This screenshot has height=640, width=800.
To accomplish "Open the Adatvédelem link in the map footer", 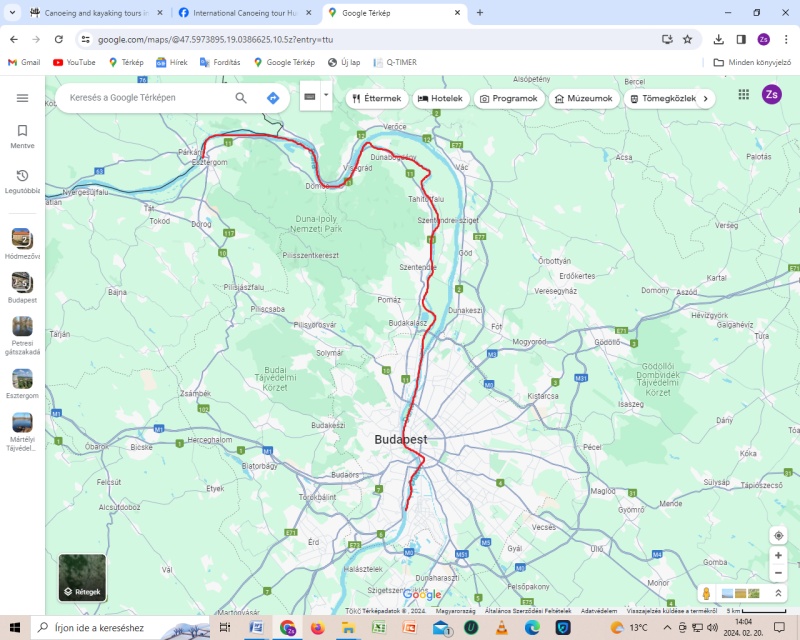I will point(599,610).
